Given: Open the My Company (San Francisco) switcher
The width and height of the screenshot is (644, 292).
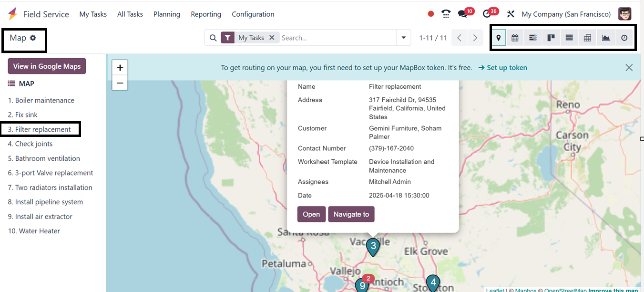Looking at the screenshot, I should 566,14.
